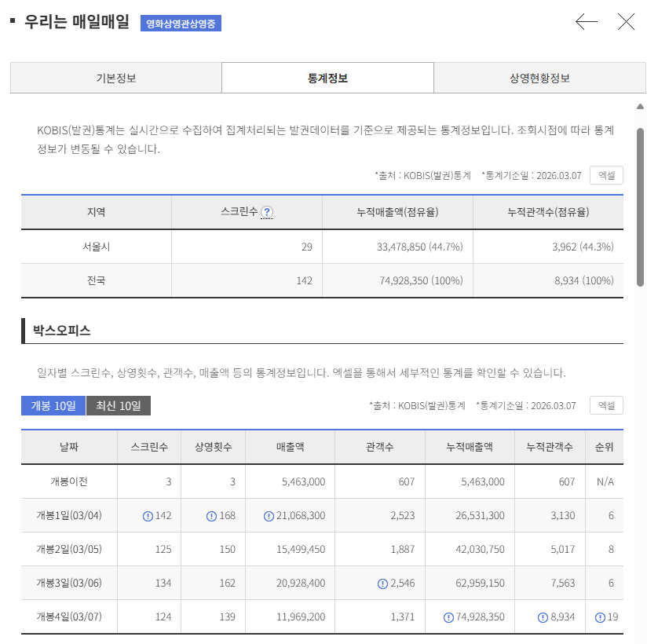Click info icon beside rank 19
This screenshot has height=644, width=658.
[600, 617]
